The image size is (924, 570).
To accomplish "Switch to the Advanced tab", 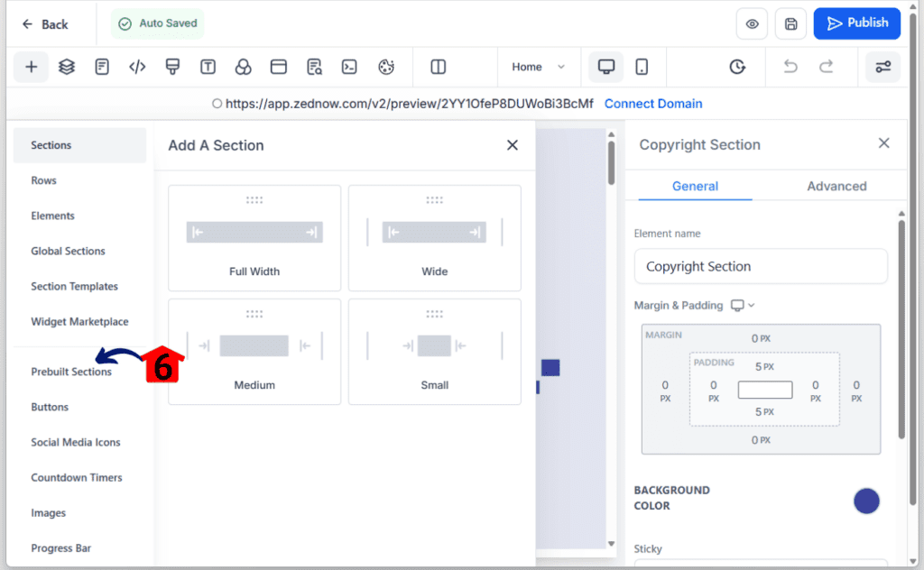I will click(x=836, y=186).
